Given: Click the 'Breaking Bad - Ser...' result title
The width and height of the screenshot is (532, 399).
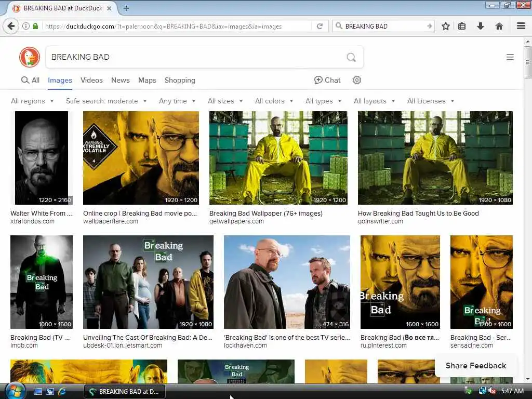Looking at the screenshot, I should pos(481,338).
